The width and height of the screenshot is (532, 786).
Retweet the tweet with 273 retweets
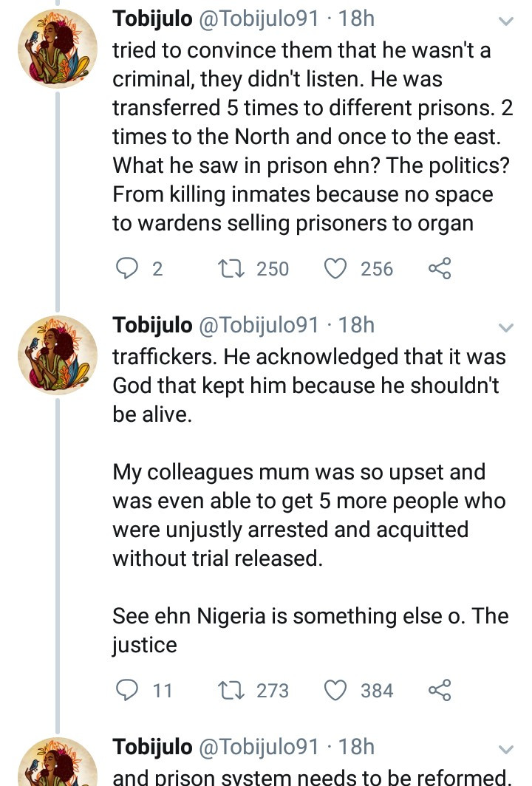pyautogui.click(x=234, y=690)
